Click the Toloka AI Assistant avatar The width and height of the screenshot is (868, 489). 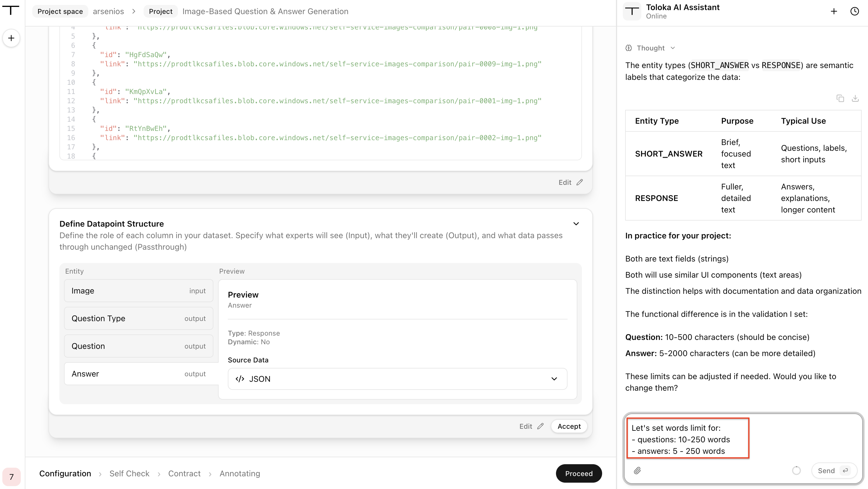point(632,12)
